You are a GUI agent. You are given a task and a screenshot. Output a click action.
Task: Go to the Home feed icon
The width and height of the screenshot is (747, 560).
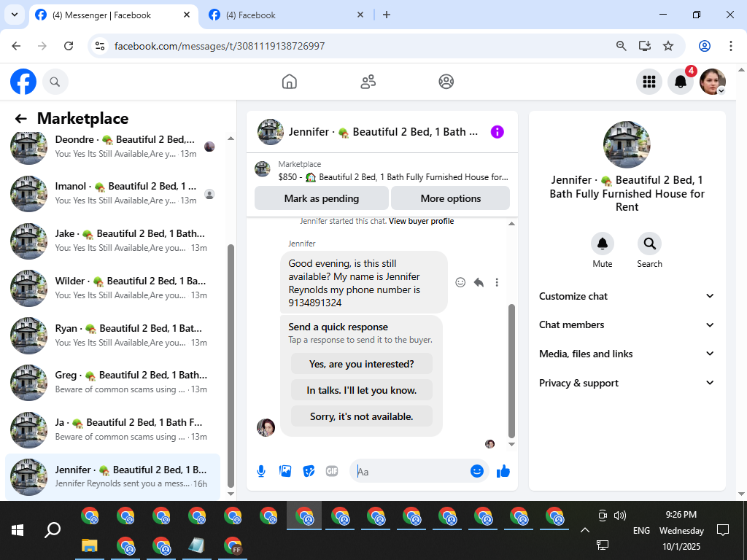(289, 82)
